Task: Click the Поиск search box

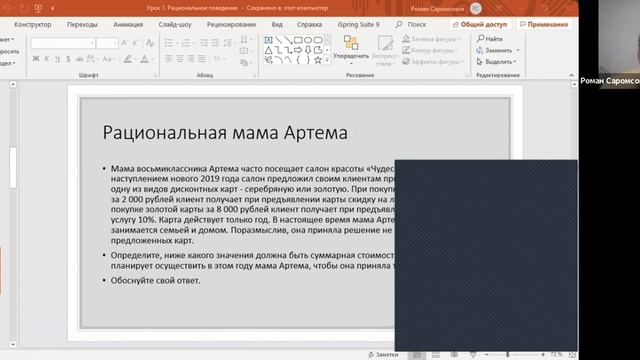Action: coord(411,24)
